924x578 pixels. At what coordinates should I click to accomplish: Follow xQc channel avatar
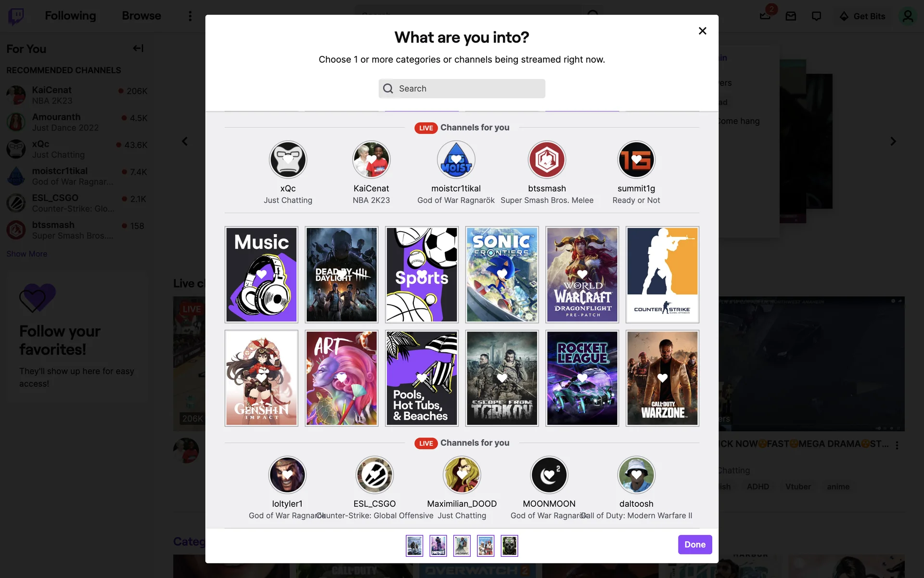pyautogui.click(x=288, y=159)
